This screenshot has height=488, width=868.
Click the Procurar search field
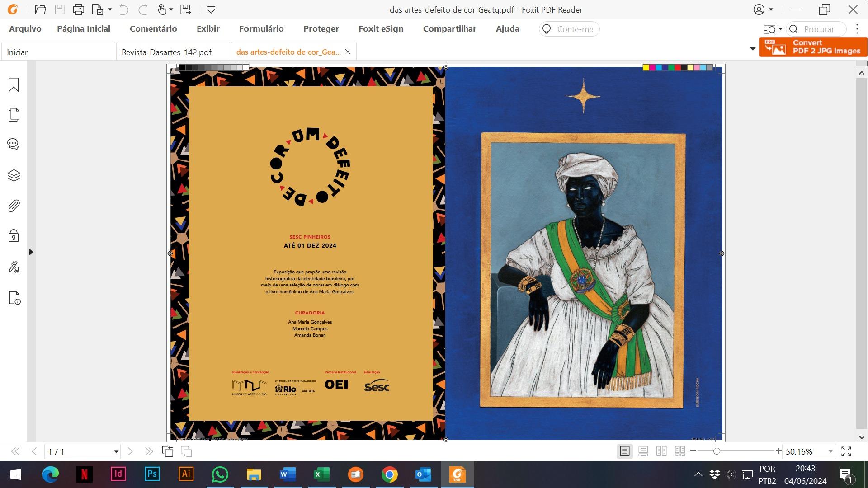[x=819, y=29]
